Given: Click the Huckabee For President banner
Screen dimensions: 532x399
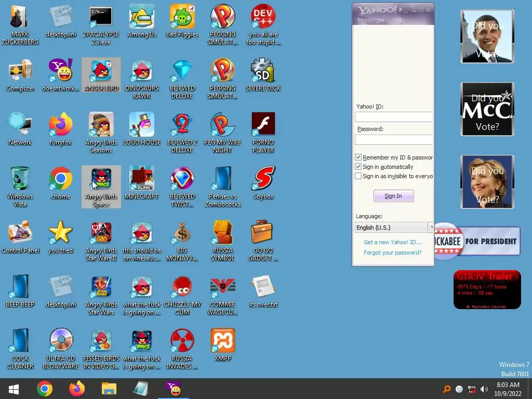Looking at the screenshot, I should pyautogui.click(x=477, y=241).
